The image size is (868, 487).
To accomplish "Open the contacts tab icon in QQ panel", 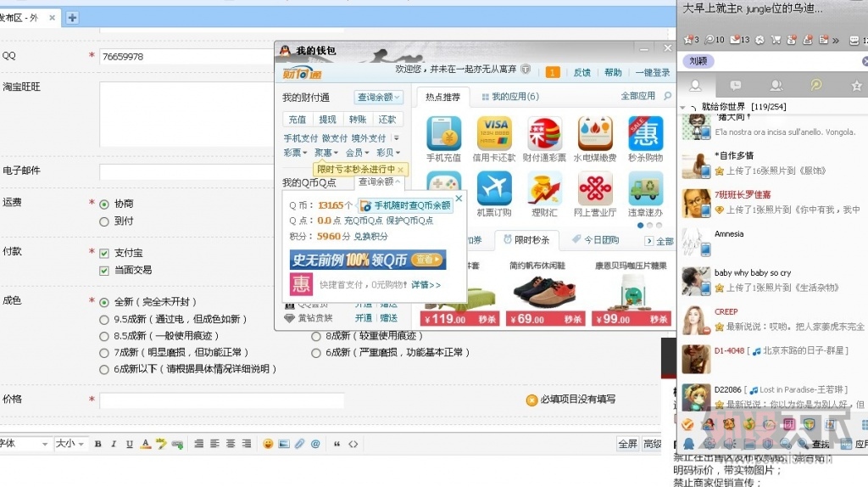I will [695, 86].
